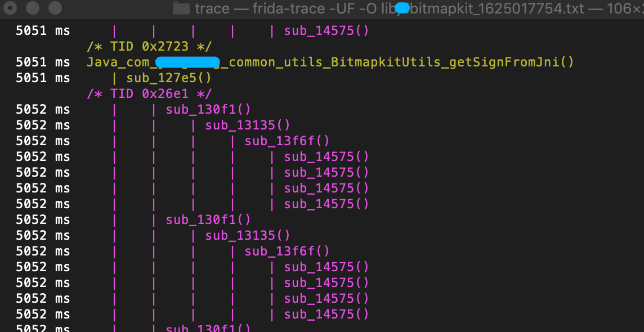Click first sub_130f1() below the TID 0x26e1 comment

[x=208, y=110]
